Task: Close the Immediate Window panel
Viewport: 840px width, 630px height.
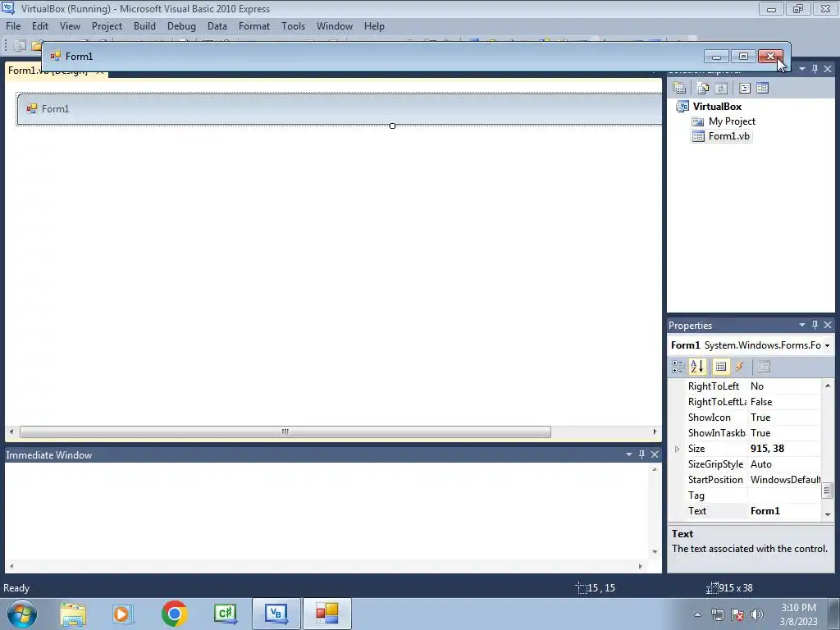Action: (655, 454)
